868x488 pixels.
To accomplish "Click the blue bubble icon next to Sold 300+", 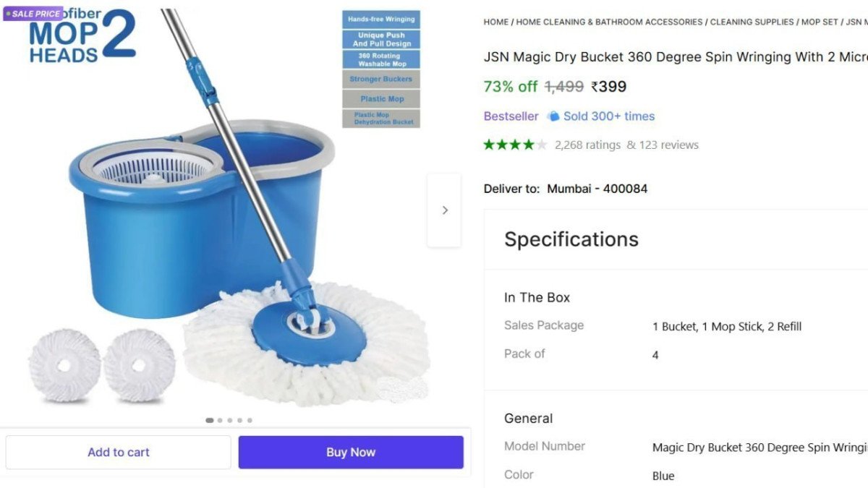I will [x=552, y=116].
